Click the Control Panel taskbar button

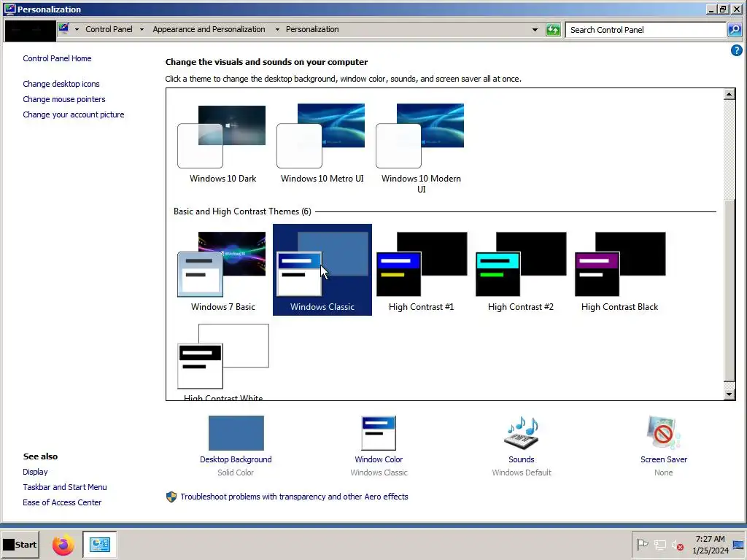click(x=99, y=545)
